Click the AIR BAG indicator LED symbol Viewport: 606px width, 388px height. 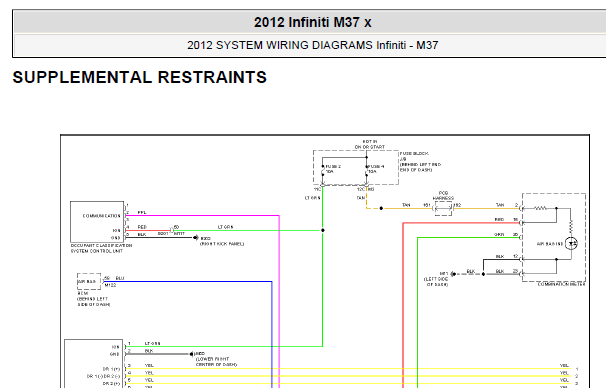tap(571, 243)
